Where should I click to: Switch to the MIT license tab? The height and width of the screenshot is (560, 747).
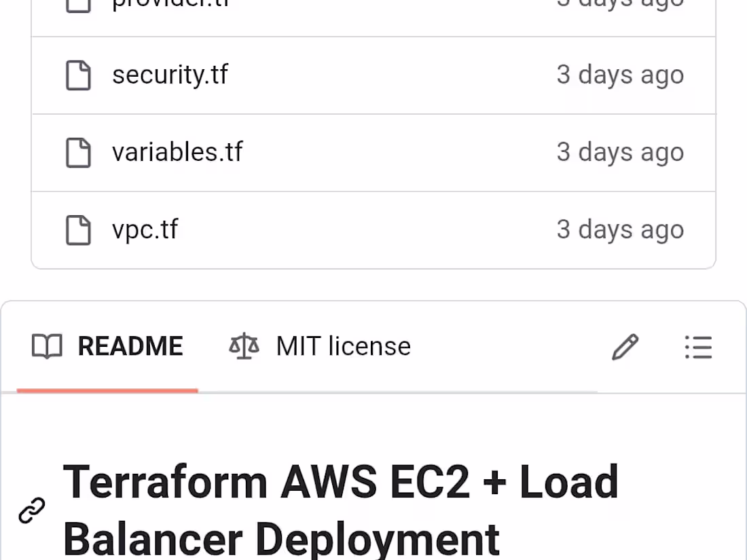[x=342, y=346]
